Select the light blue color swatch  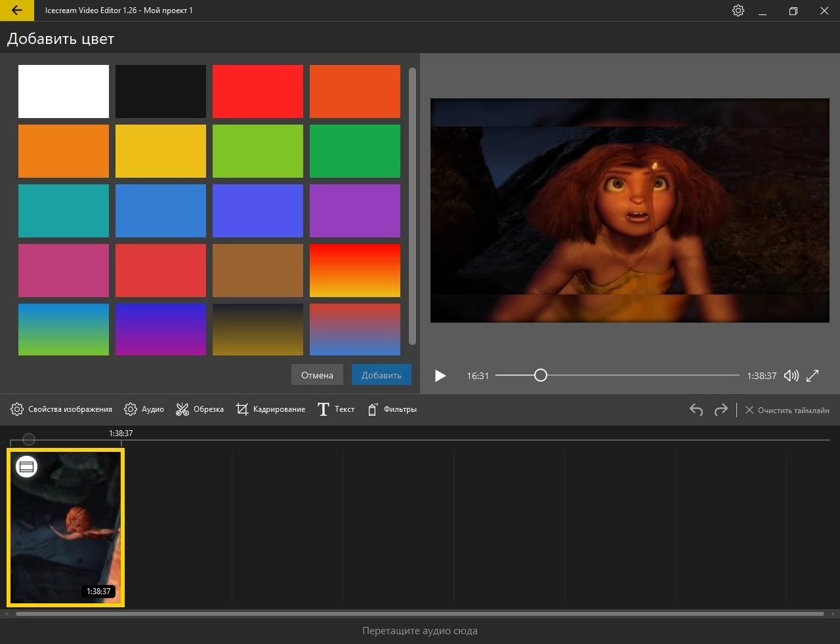click(x=161, y=211)
